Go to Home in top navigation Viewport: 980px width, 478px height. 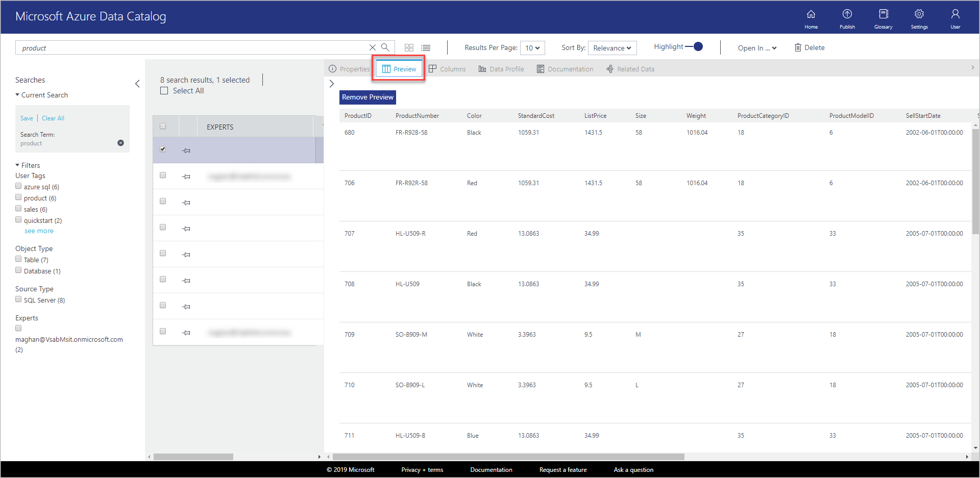point(811,19)
